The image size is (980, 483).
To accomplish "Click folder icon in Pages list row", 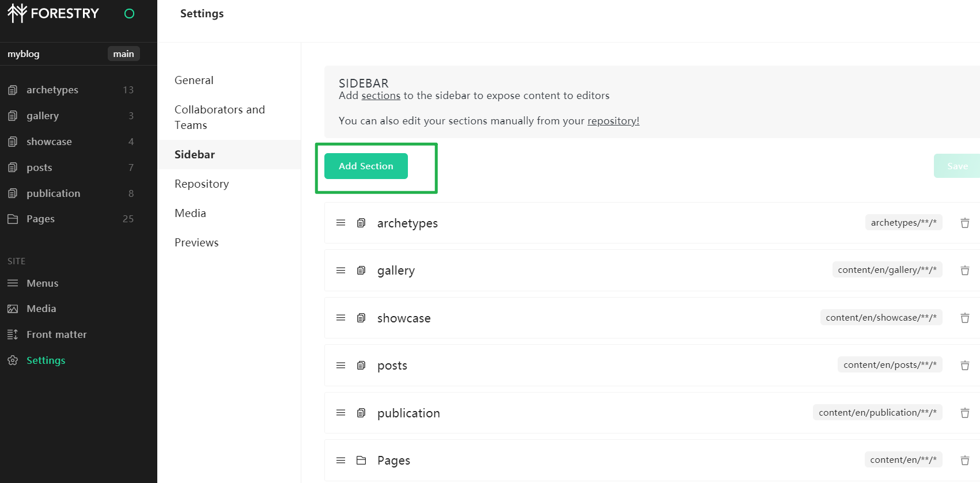I will tap(361, 460).
